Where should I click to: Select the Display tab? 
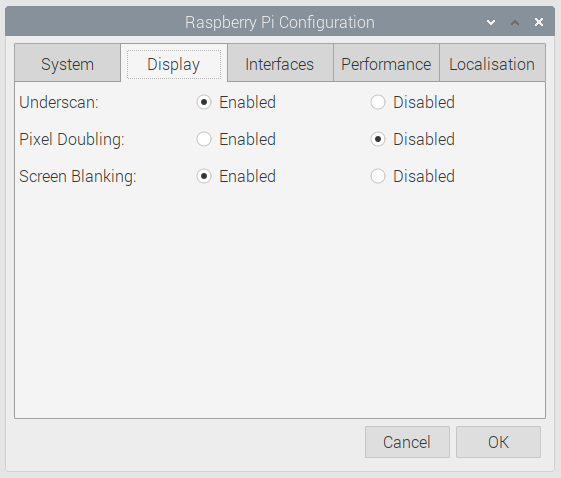pyautogui.click(x=174, y=63)
